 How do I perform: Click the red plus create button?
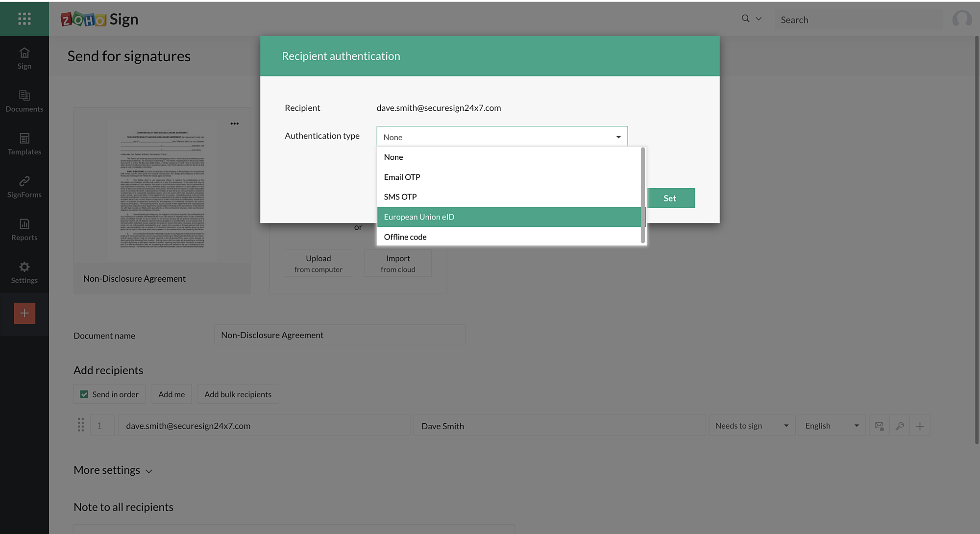(x=24, y=313)
